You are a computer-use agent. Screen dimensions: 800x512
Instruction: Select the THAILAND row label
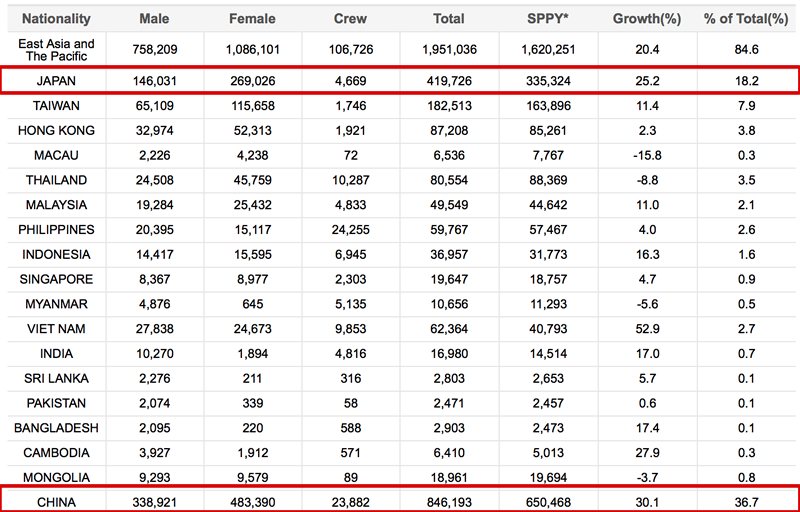click(56, 180)
